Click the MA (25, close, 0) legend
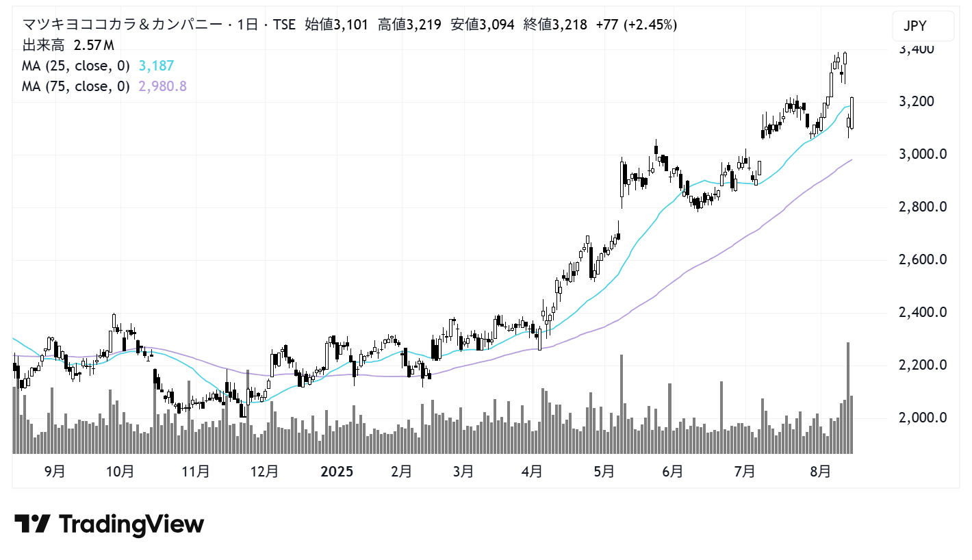This screenshot has width=972, height=560. (x=76, y=66)
